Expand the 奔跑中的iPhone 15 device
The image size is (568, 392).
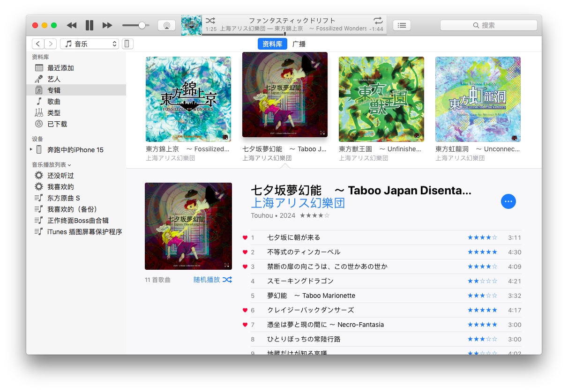point(31,149)
